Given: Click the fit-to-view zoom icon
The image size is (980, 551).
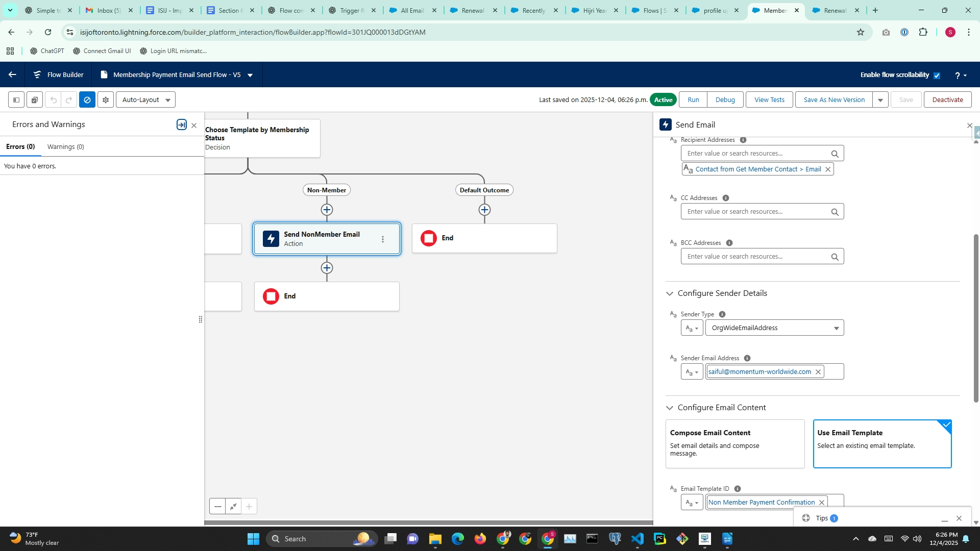Looking at the screenshot, I should pos(233,507).
